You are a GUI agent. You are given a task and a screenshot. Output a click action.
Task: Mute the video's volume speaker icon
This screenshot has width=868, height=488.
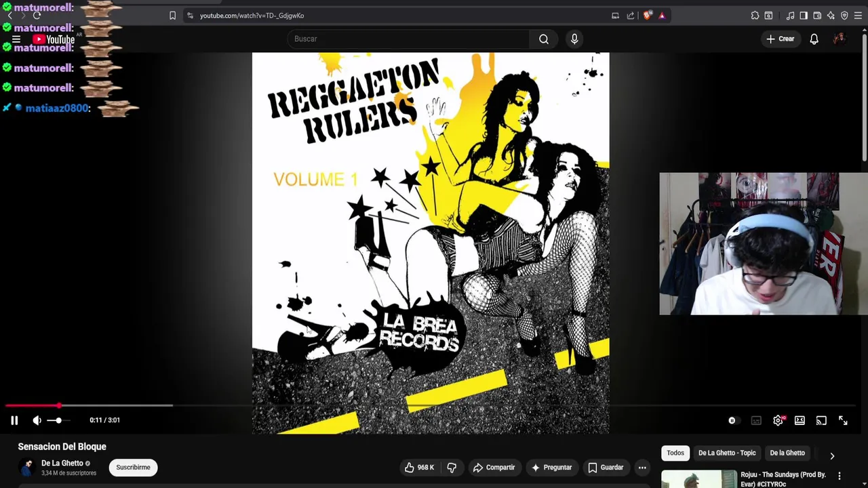click(37, 420)
